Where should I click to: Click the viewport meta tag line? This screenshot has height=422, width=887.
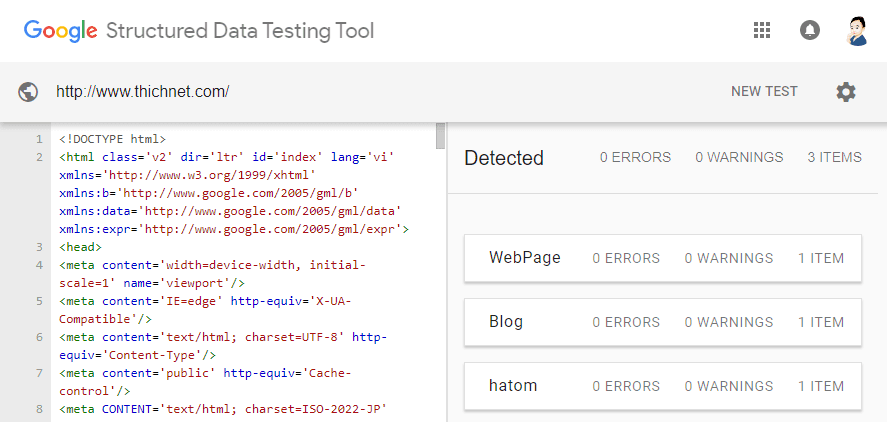[x=212, y=274]
